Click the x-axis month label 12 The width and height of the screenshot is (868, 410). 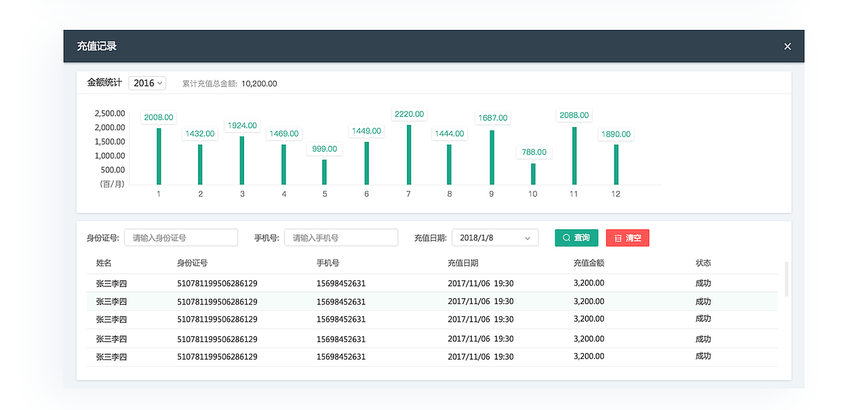click(x=616, y=194)
